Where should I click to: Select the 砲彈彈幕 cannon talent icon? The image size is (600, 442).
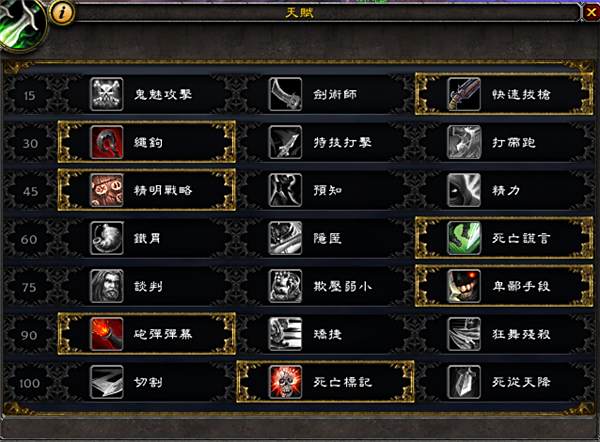107,334
